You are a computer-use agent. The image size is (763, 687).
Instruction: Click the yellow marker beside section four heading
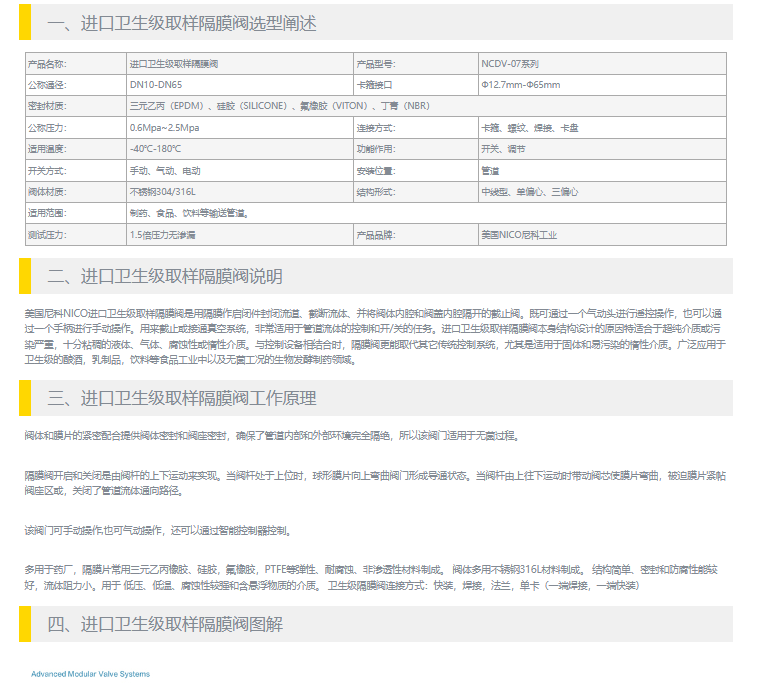click(26, 624)
